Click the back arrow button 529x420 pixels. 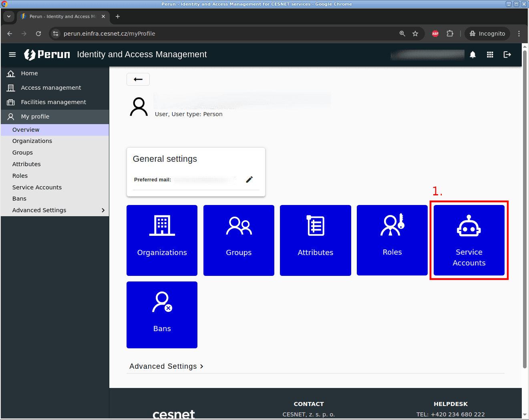pos(138,79)
